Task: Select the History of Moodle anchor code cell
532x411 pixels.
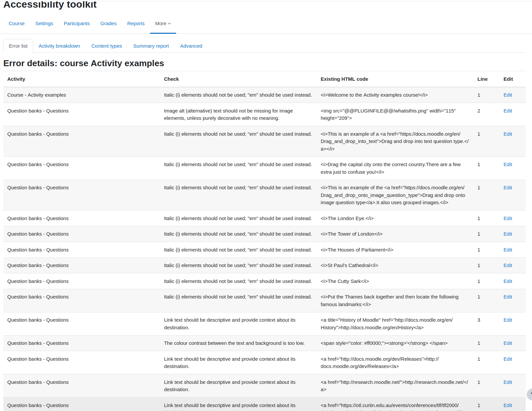Action: point(387,324)
